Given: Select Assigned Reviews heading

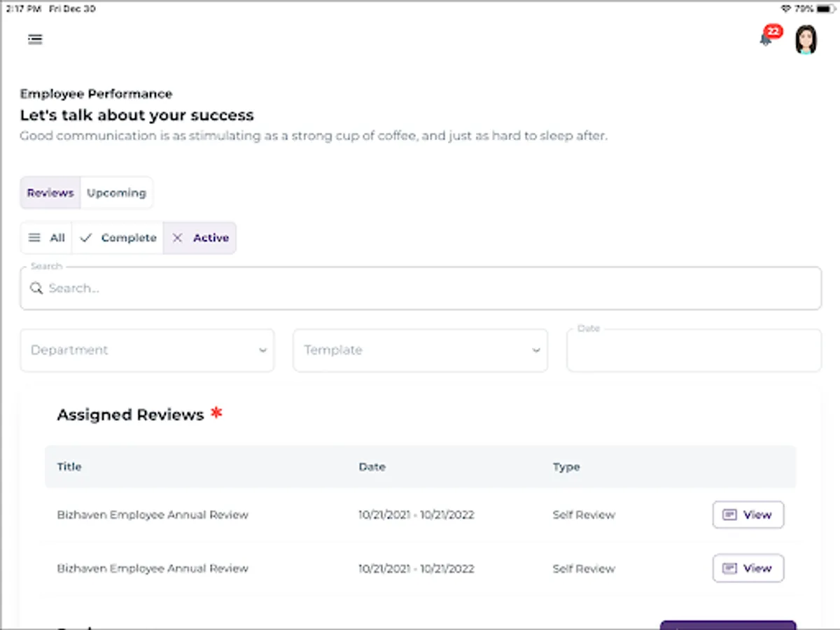Looking at the screenshot, I should tap(130, 415).
